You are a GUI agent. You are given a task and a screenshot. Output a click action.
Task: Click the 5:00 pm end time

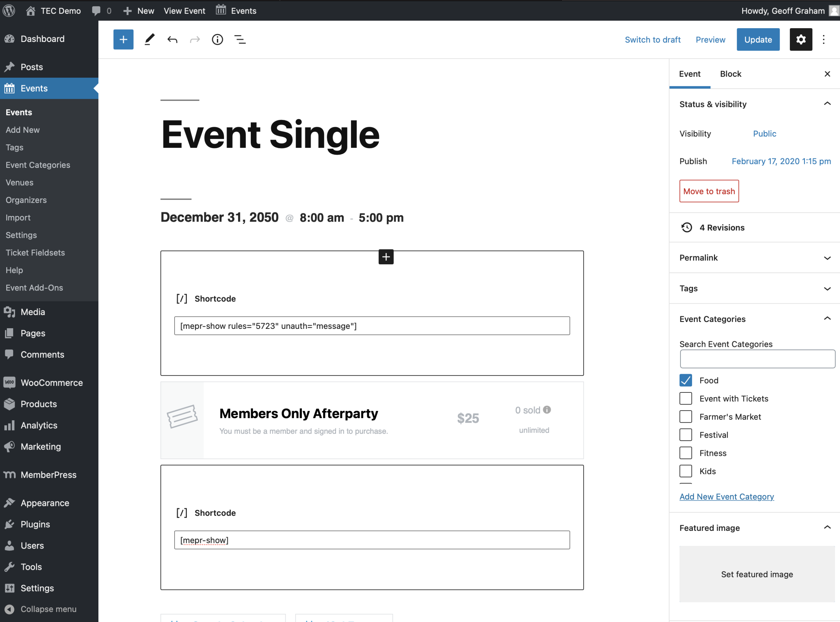[x=381, y=218]
